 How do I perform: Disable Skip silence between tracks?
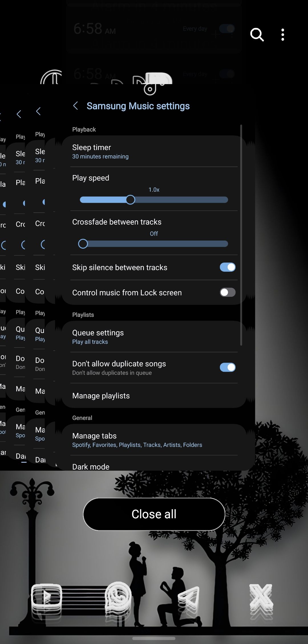(x=227, y=267)
